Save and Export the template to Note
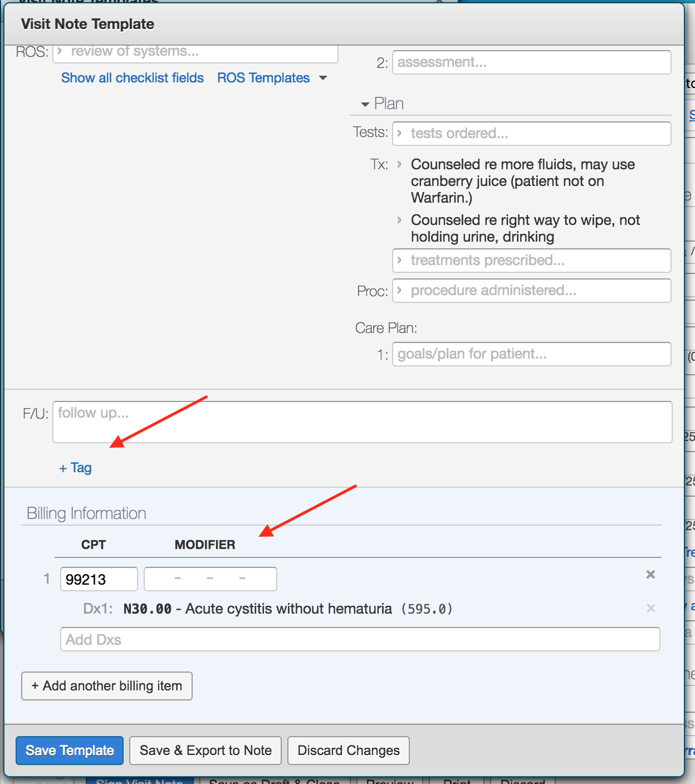This screenshot has width=695, height=784. 205,751
